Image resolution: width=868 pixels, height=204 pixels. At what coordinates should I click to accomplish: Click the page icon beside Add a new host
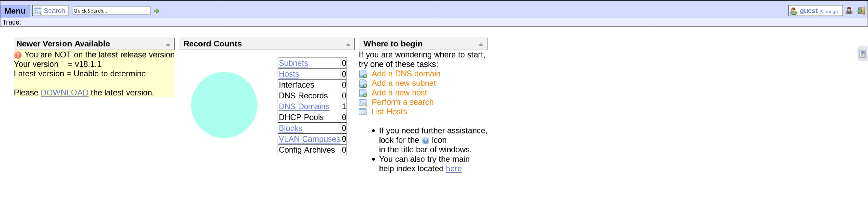pos(363,93)
